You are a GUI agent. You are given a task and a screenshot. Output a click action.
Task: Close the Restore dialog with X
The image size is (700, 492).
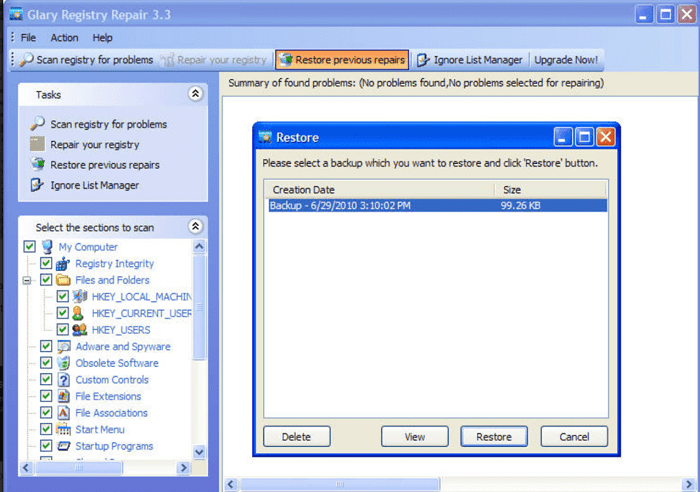click(606, 137)
